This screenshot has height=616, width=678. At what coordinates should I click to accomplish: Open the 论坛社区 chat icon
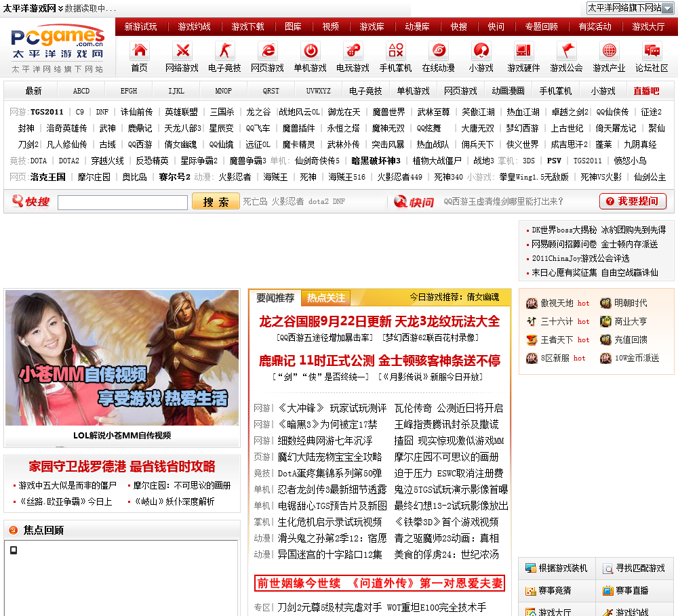point(652,51)
